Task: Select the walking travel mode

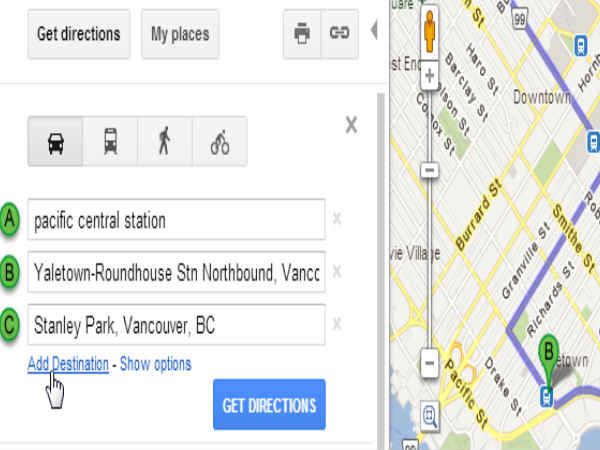Action: point(165,141)
